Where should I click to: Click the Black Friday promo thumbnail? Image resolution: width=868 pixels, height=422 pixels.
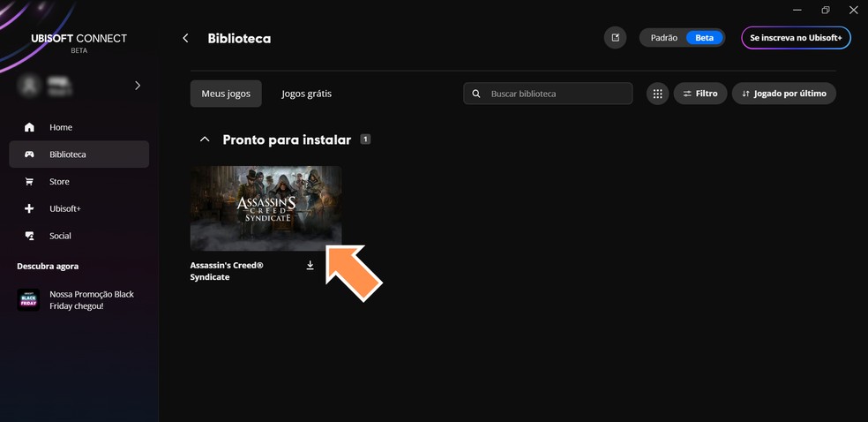click(28, 299)
